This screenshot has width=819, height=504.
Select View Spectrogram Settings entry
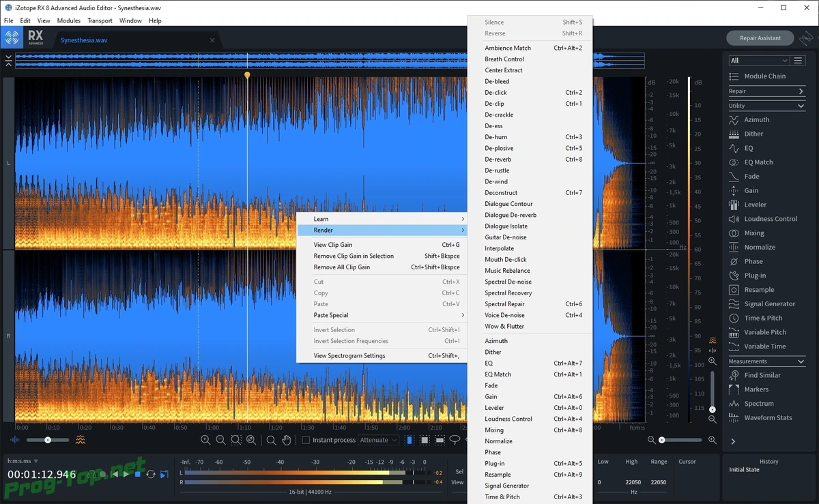[x=382, y=355]
